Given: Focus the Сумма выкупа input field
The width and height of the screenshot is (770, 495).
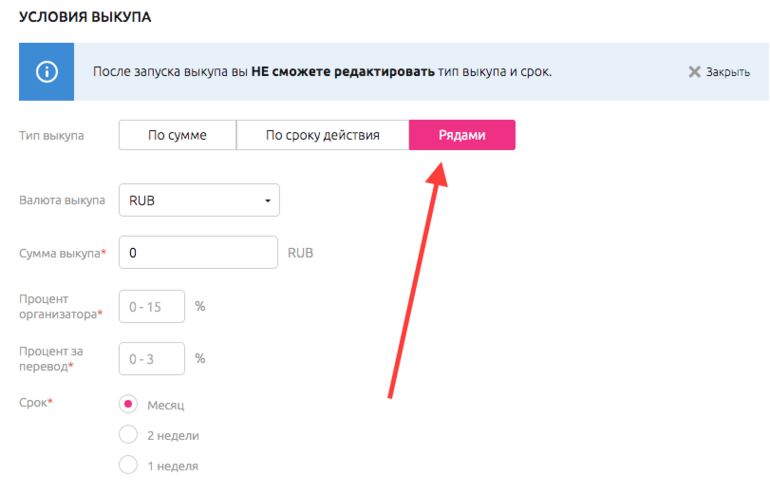Looking at the screenshot, I should pos(198,253).
